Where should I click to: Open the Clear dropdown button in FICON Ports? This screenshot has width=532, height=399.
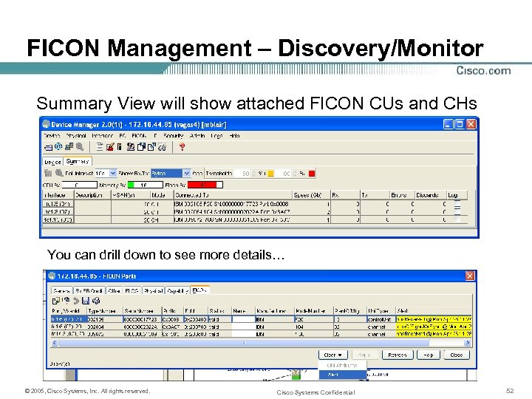tap(332, 355)
